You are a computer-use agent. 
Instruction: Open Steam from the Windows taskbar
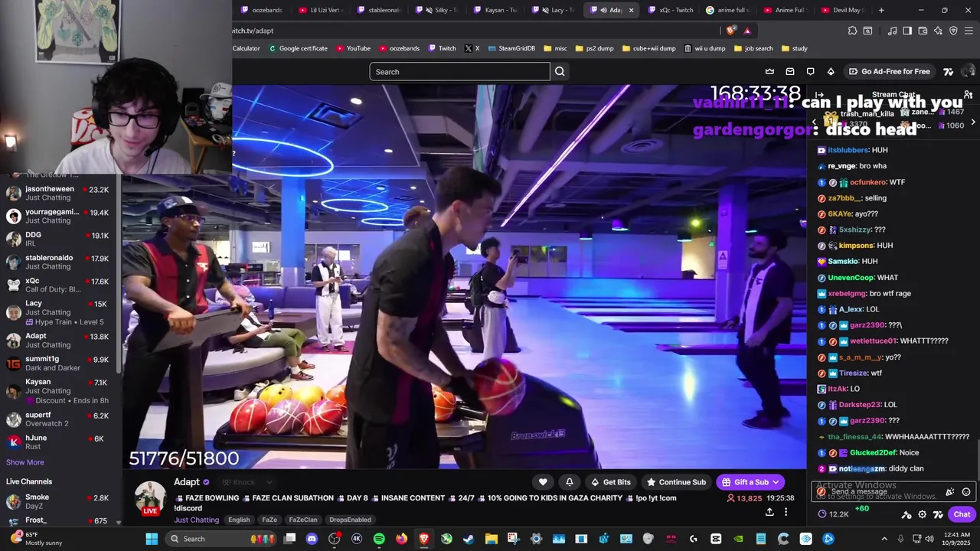(469, 539)
